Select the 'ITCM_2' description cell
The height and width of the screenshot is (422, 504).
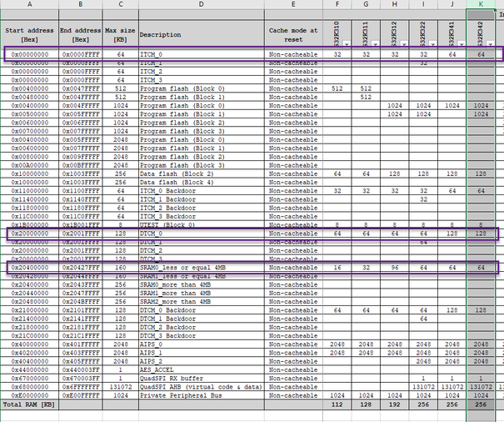click(x=202, y=72)
